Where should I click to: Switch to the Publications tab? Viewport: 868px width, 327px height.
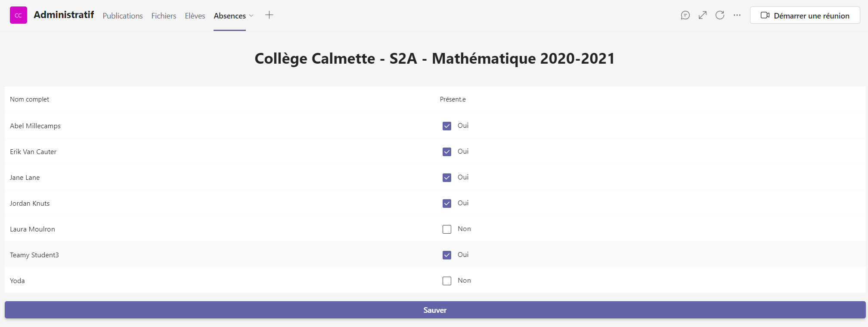coord(123,16)
